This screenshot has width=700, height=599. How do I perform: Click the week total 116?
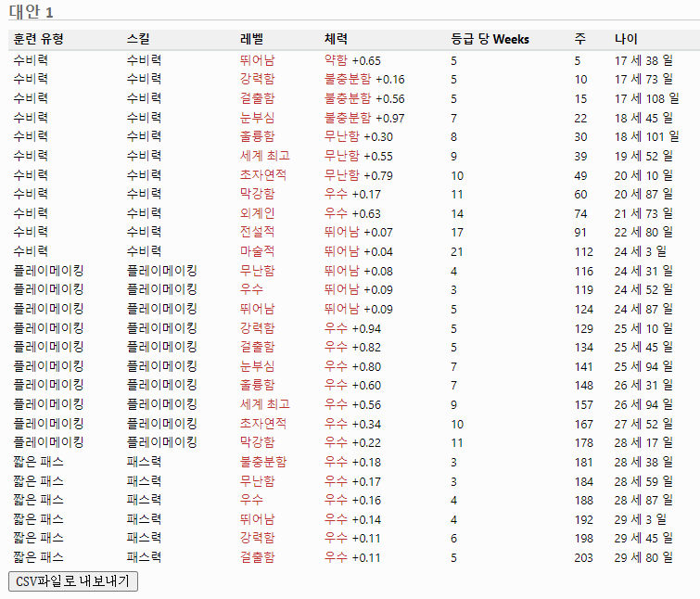click(583, 271)
